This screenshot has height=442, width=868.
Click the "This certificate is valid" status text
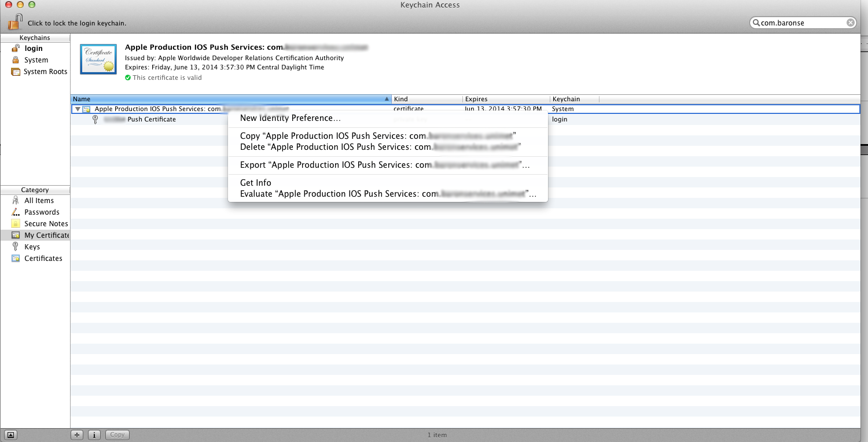point(167,78)
